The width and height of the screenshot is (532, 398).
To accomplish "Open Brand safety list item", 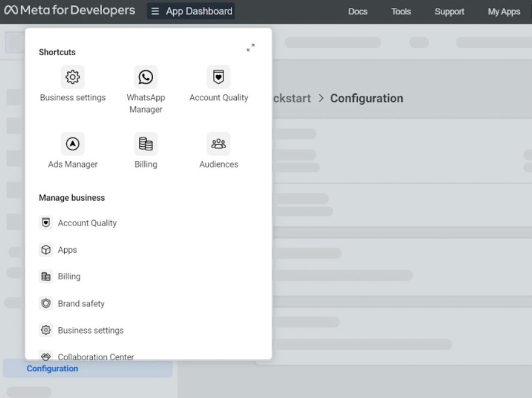I will tap(81, 304).
